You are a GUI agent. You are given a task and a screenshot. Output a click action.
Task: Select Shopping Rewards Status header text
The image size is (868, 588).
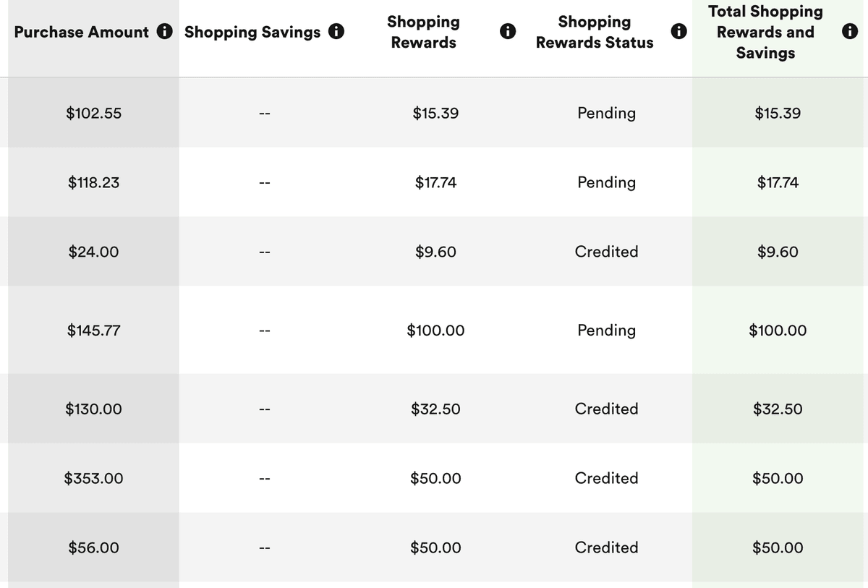point(595,32)
